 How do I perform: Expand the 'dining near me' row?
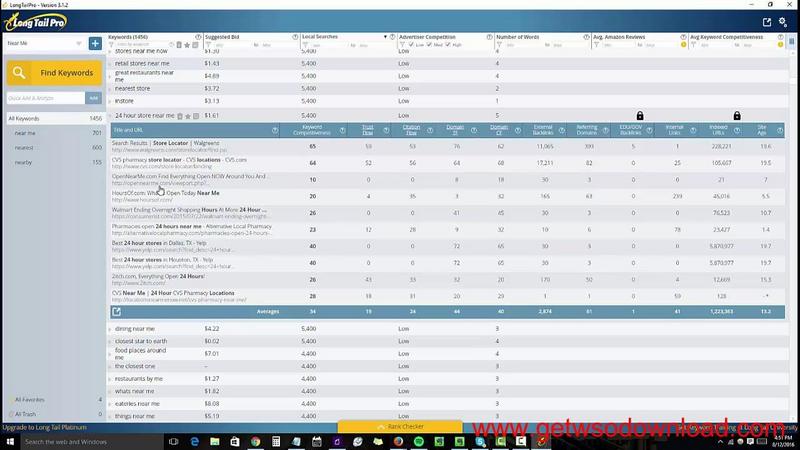point(110,329)
